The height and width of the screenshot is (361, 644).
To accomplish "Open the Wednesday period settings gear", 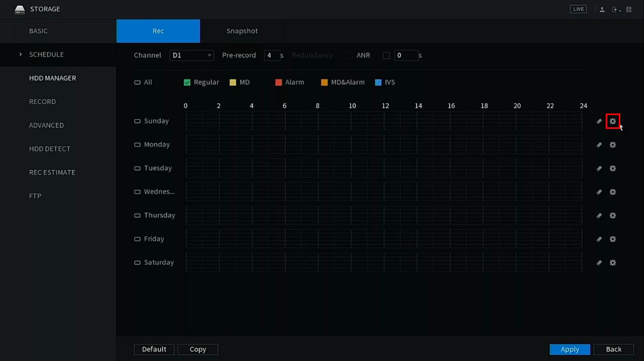I will click(x=612, y=192).
